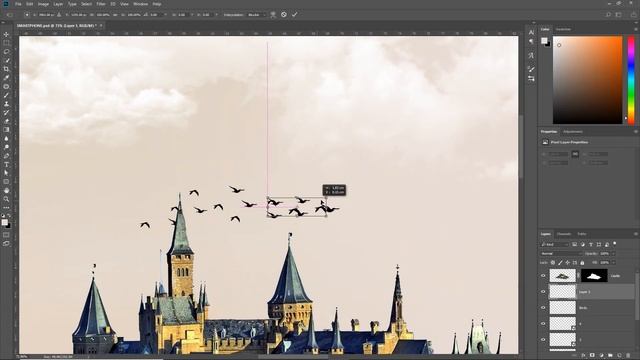Select the Zoom tool
This screenshot has width=640, height=360.
(6, 199)
